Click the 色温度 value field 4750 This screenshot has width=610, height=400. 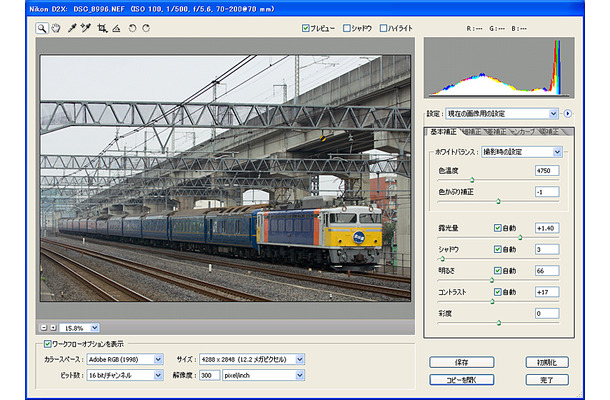(547, 170)
